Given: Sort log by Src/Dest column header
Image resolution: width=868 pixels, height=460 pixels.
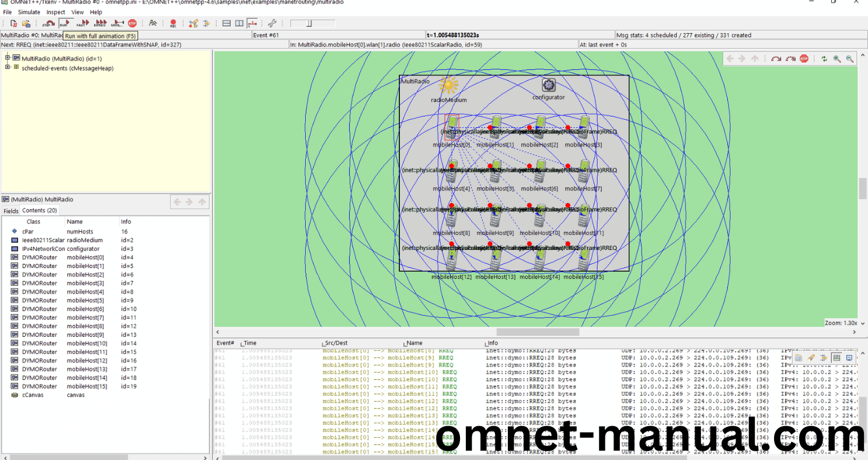Looking at the screenshot, I should pos(337,343).
